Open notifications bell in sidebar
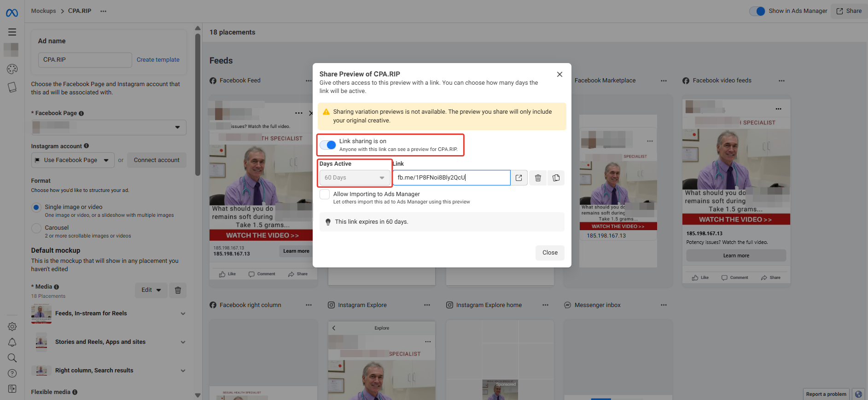Screen dimensions: 868x400 coord(12,342)
